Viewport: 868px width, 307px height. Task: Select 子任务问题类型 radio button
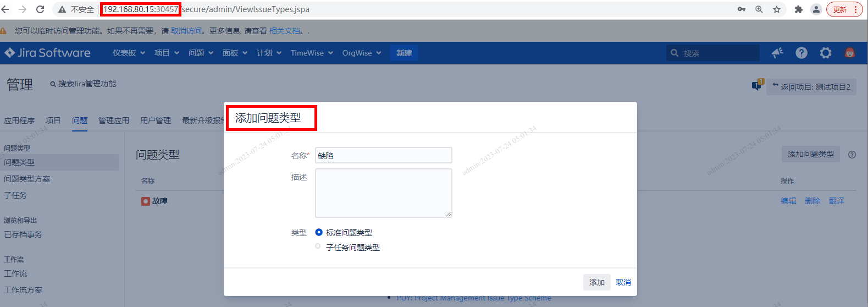pyautogui.click(x=318, y=246)
